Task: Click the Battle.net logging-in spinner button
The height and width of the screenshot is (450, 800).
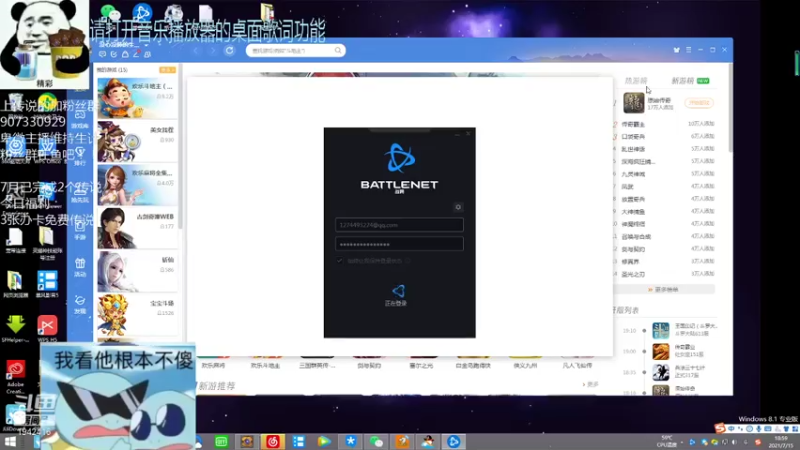Action: [398, 291]
